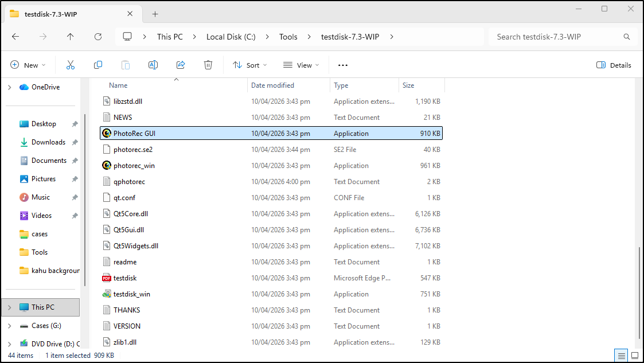Click the photorec_win application icon

[x=107, y=166]
